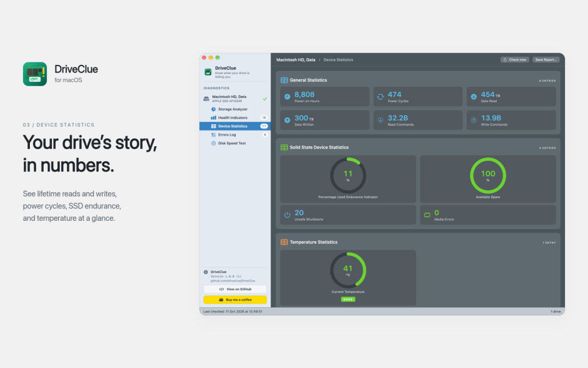Click the 474 Power Cycles value

394,94
